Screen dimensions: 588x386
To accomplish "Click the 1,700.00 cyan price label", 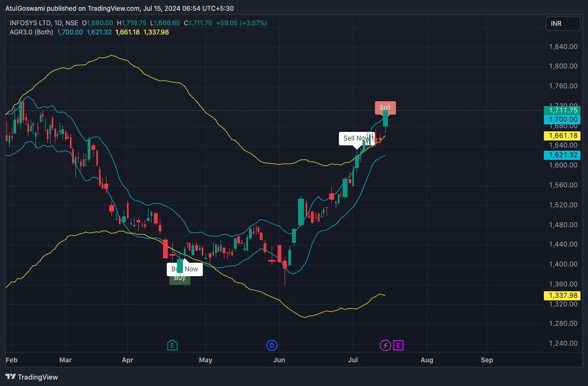I will coord(562,120).
